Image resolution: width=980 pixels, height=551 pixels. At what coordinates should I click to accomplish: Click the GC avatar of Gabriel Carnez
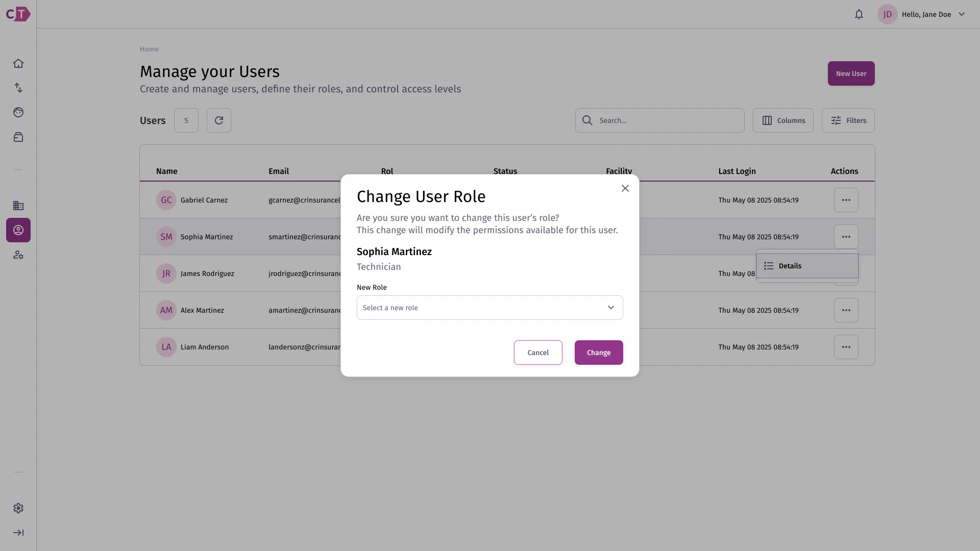tap(166, 200)
